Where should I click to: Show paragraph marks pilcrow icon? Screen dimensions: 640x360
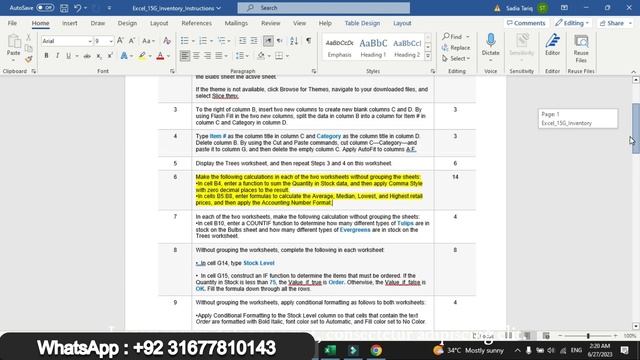click(309, 41)
